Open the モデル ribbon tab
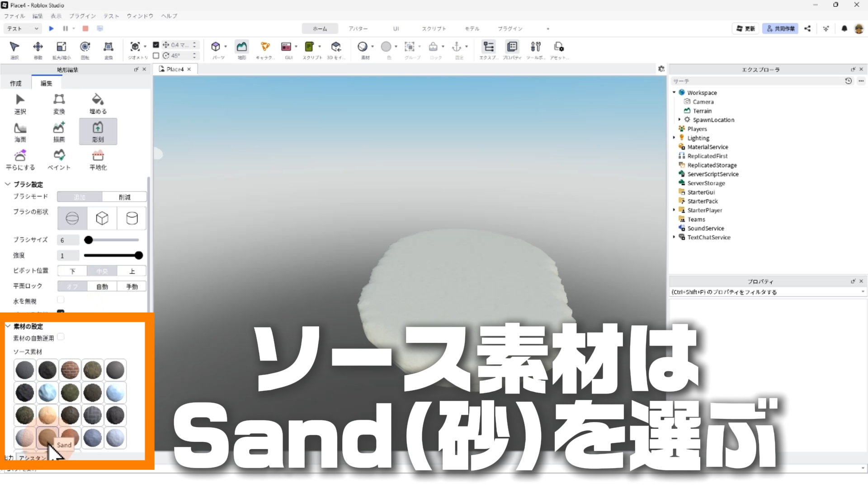This screenshot has height=488, width=868. [x=472, y=28]
